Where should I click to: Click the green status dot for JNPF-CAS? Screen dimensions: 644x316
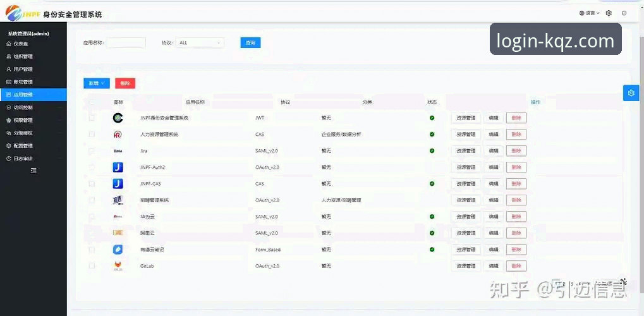tap(432, 184)
